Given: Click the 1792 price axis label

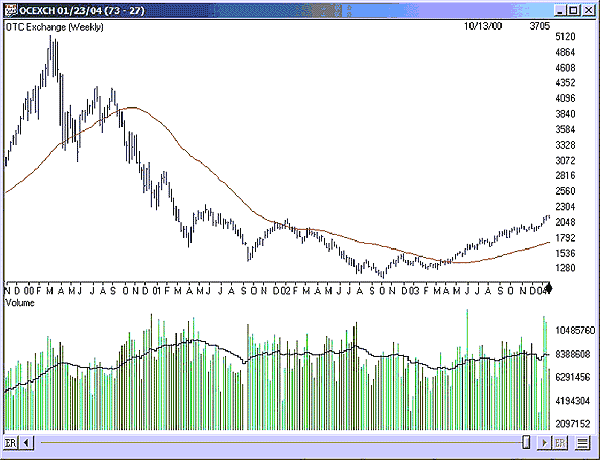Looking at the screenshot, I should (x=565, y=238).
